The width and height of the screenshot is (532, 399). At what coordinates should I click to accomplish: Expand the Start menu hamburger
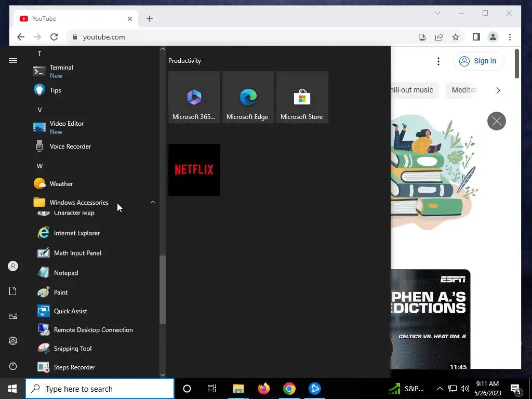pos(13,60)
